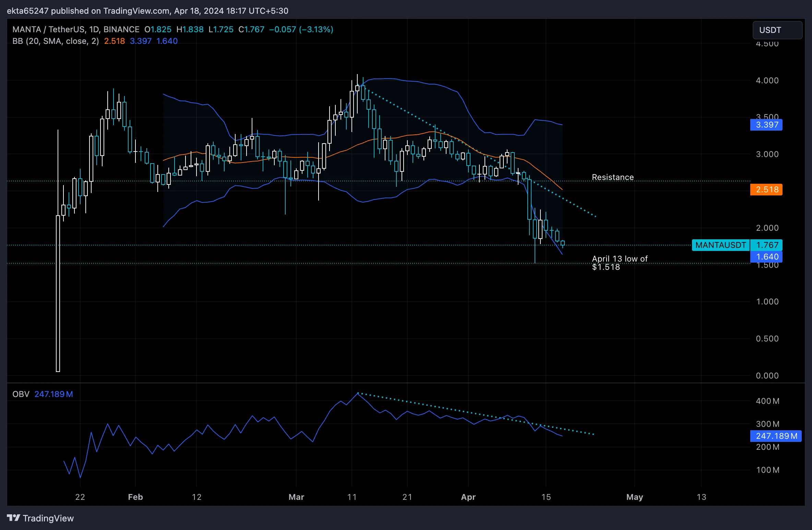Viewport: 812px width, 530px height.
Task: Click the blue 1.640 lower band badge
Action: 767,257
